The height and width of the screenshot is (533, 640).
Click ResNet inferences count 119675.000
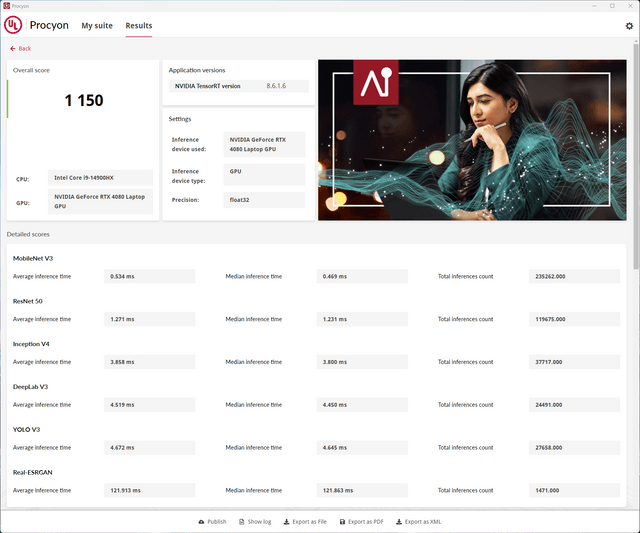574,319
